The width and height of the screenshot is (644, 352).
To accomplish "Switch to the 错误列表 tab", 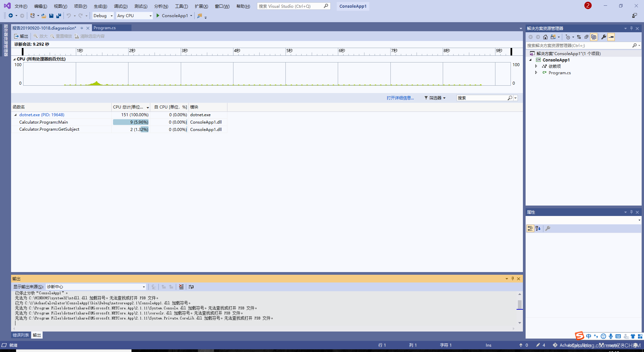I will coord(21,335).
